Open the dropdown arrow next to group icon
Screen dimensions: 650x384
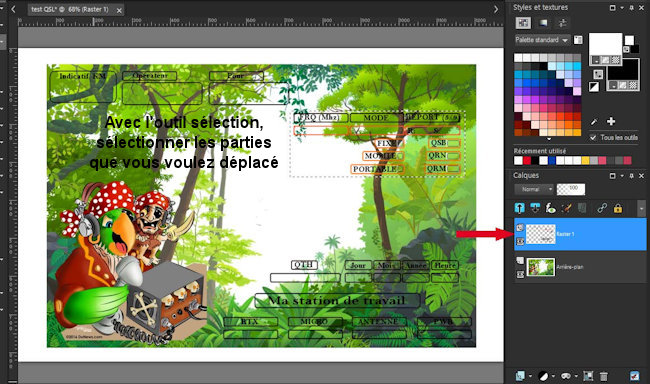coord(576,377)
